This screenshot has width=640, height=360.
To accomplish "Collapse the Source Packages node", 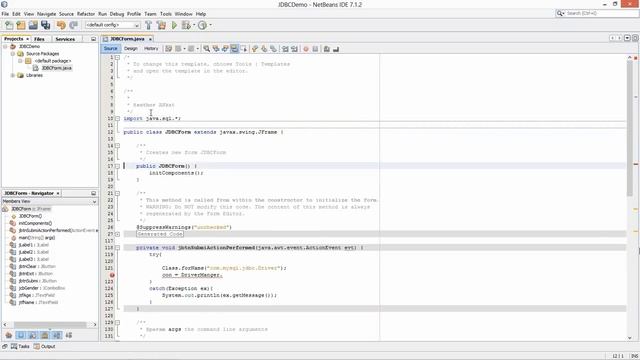I will tap(13, 54).
